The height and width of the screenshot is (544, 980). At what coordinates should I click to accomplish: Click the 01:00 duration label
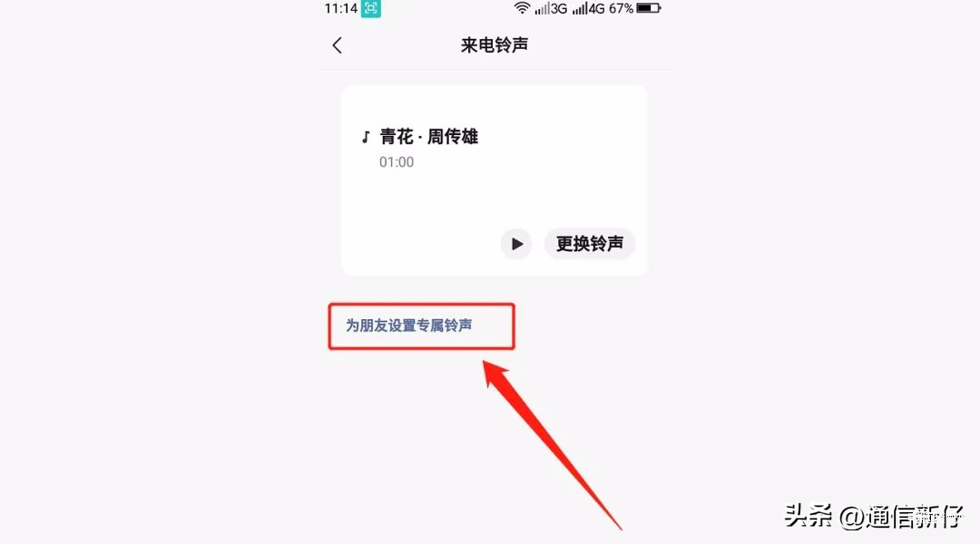pos(397,162)
